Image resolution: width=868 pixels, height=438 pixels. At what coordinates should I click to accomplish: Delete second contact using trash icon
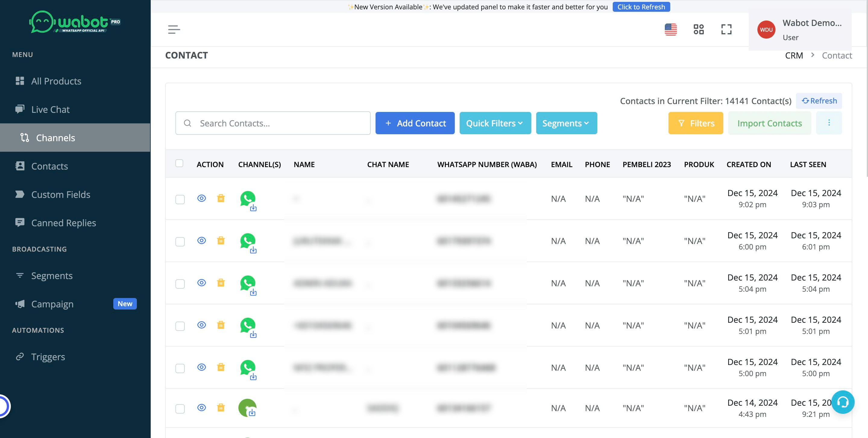[221, 240]
